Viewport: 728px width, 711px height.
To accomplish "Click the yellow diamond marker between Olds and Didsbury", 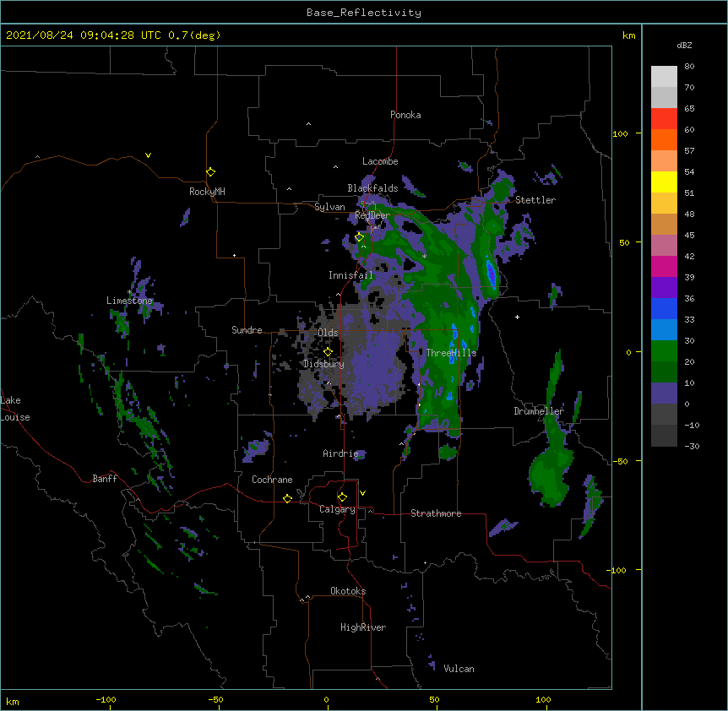I will [x=328, y=352].
